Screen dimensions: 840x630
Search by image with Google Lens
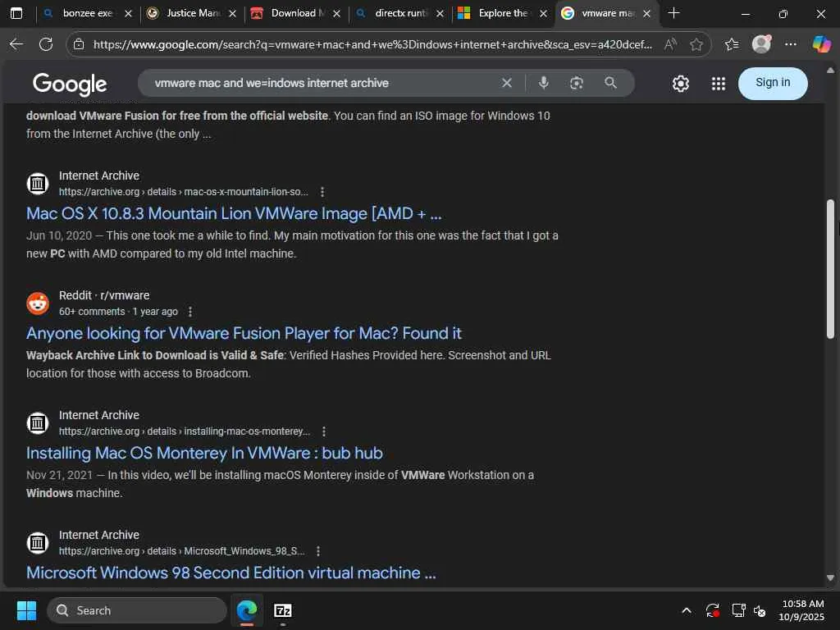[x=577, y=83]
